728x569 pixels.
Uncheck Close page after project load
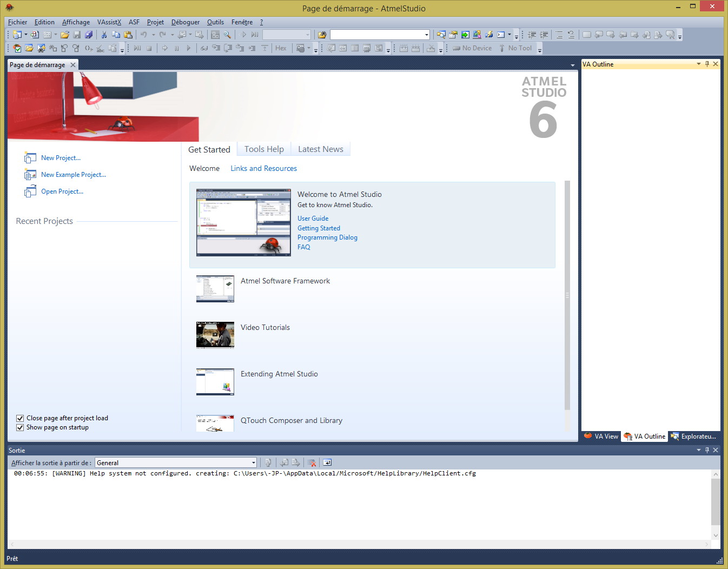[20, 418]
